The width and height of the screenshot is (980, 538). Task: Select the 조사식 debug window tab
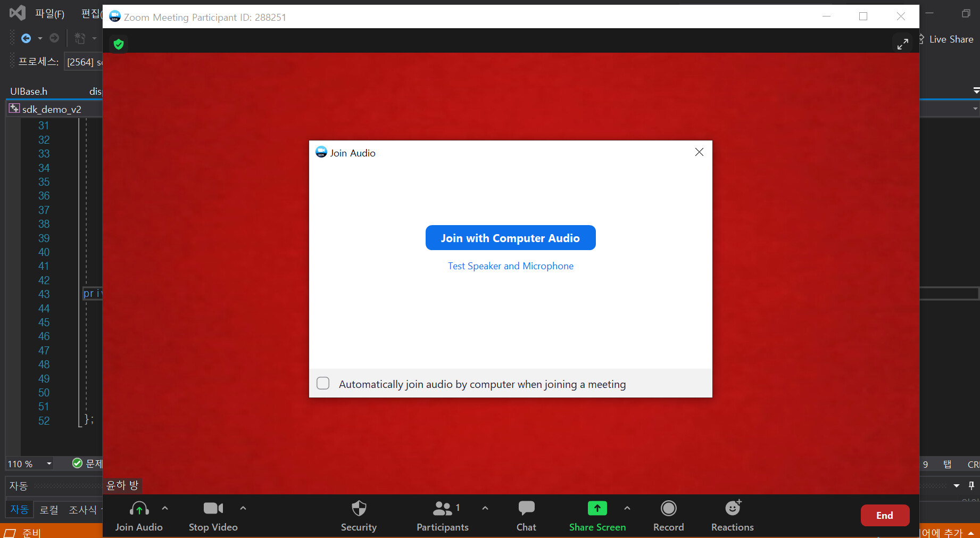pyautogui.click(x=83, y=509)
